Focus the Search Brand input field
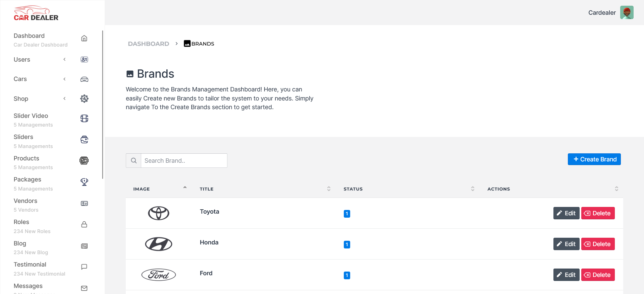 (x=184, y=161)
